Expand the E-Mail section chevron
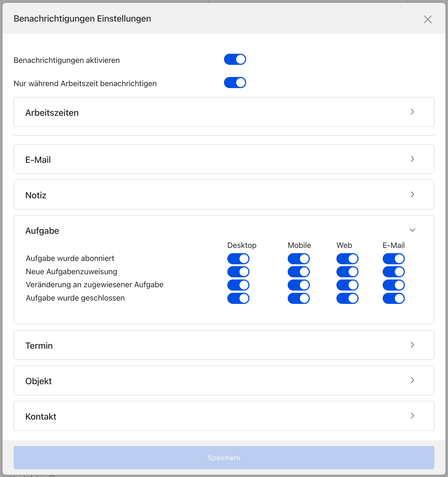The image size is (448, 477). coord(412,159)
